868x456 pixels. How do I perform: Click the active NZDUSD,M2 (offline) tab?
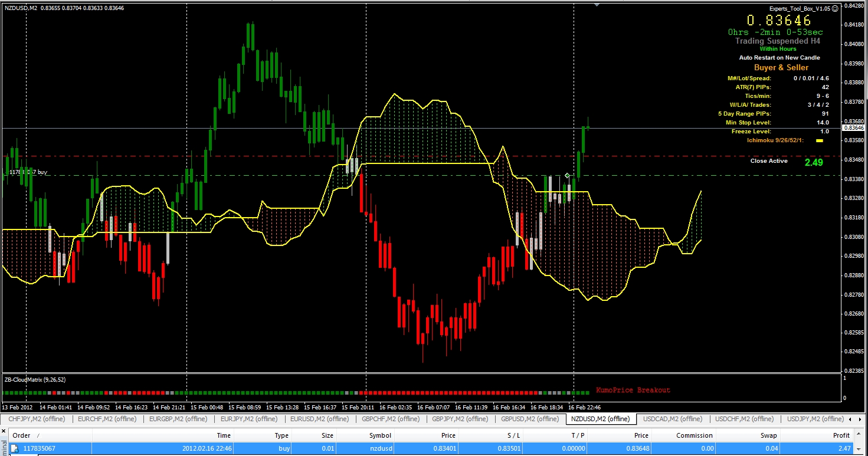coord(601,419)
